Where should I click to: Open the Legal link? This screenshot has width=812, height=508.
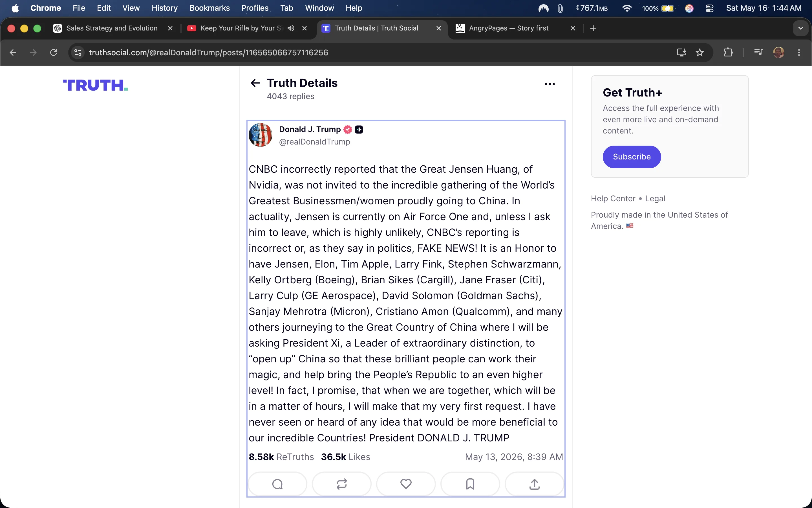pyautogui.click(x=655, y=199)
